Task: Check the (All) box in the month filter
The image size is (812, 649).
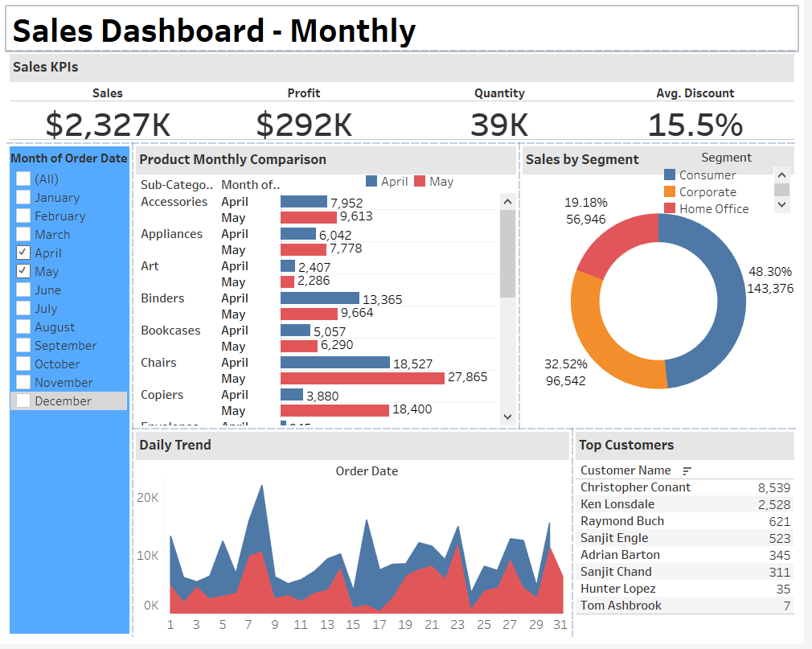Action: tap(23, 179)
